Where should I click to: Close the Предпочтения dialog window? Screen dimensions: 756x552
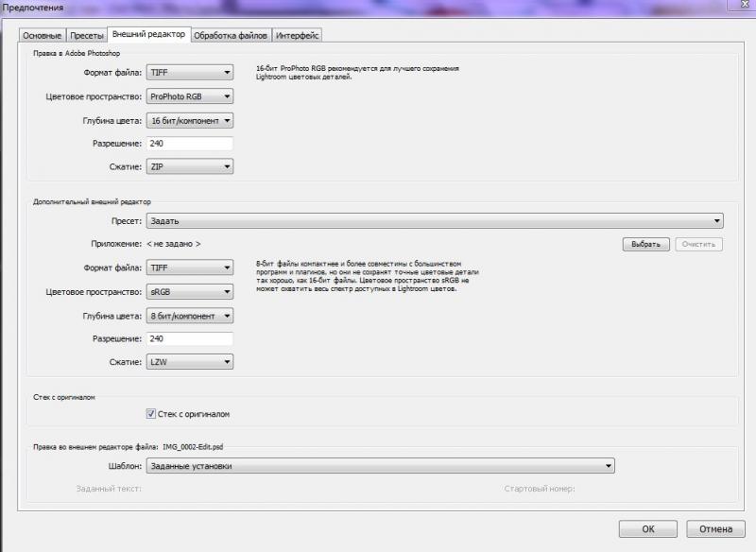[x=745, y=4]
